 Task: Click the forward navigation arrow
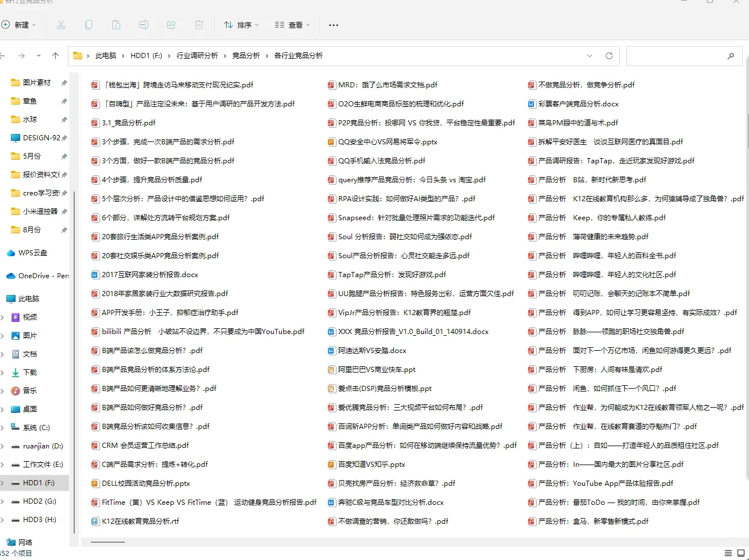[x=21, y=56]
